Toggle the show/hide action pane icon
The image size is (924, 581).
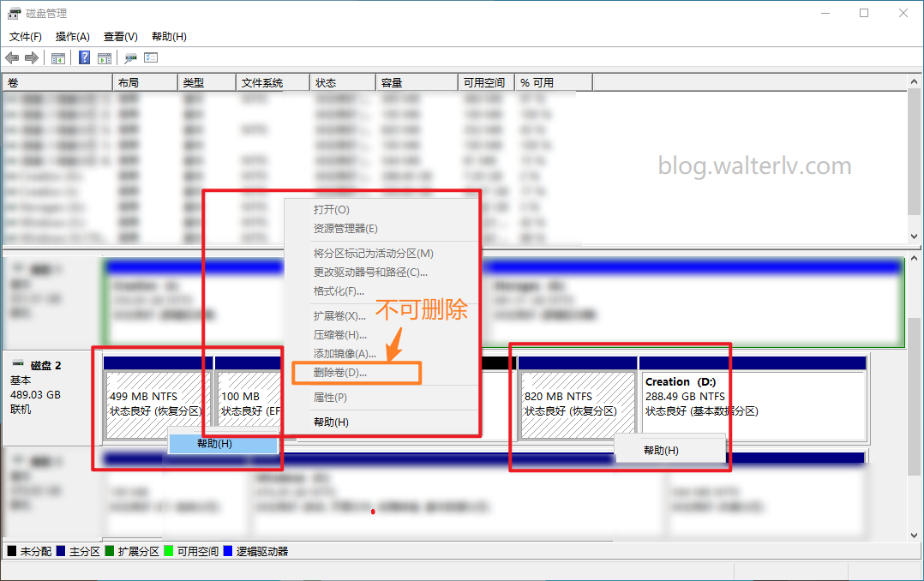click(x=105, y=57)
